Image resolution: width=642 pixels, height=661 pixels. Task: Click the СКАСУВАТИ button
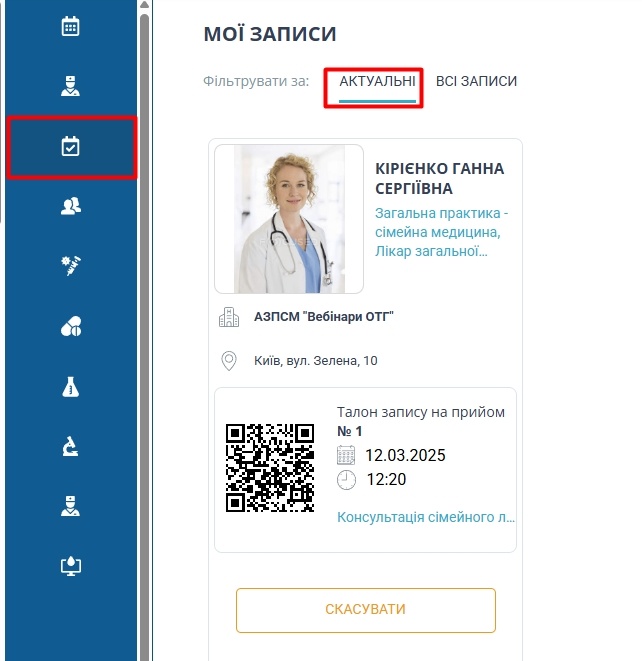coord(365,610)
